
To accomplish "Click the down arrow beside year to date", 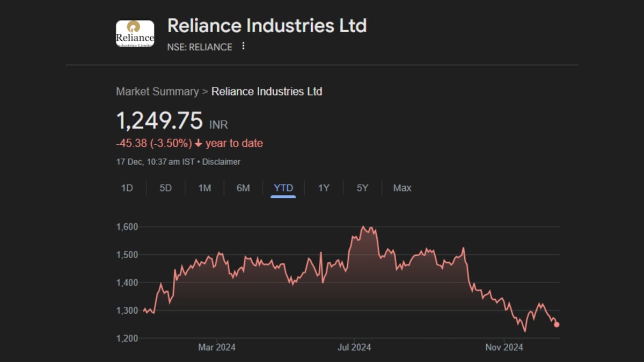I will [x=199, y=144].
